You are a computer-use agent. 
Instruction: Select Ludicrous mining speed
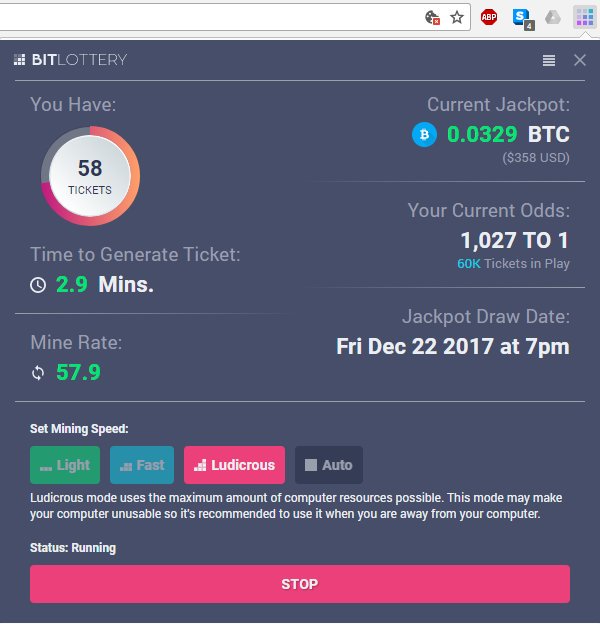point(234,465)
